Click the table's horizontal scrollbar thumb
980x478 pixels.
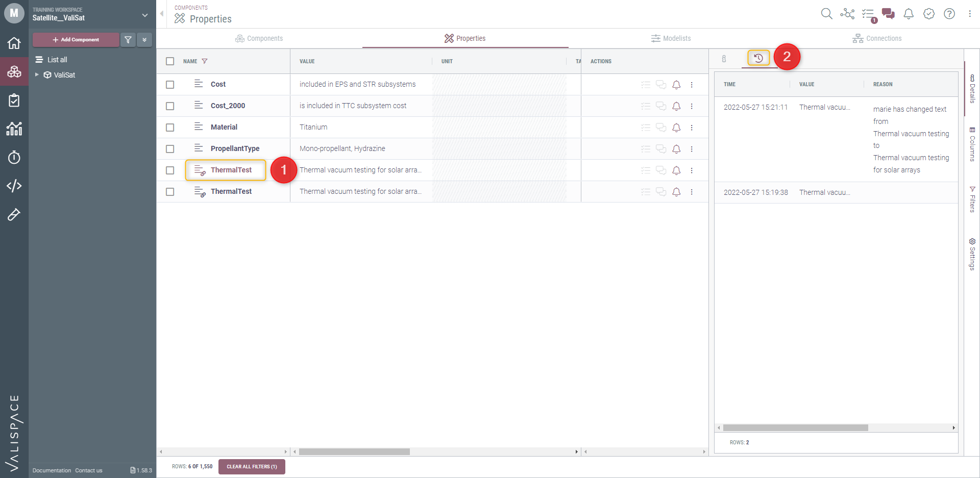click(x=354, y=451)
